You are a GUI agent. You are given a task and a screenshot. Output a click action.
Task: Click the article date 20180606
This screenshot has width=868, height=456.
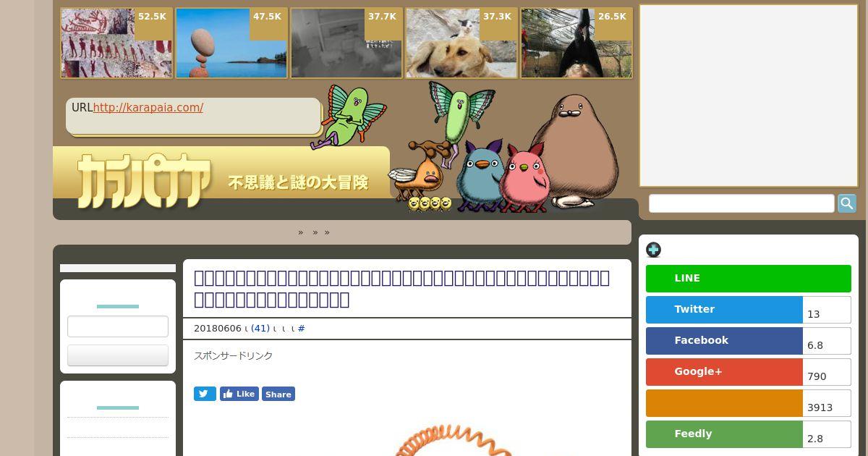tap(218, 329)
